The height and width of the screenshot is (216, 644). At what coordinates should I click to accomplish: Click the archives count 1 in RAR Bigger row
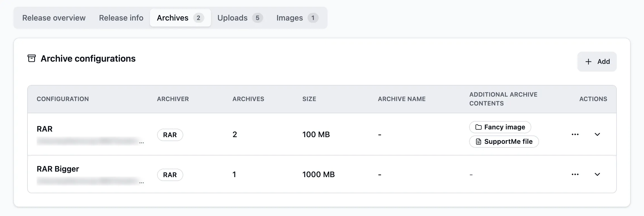coord(234,175)
